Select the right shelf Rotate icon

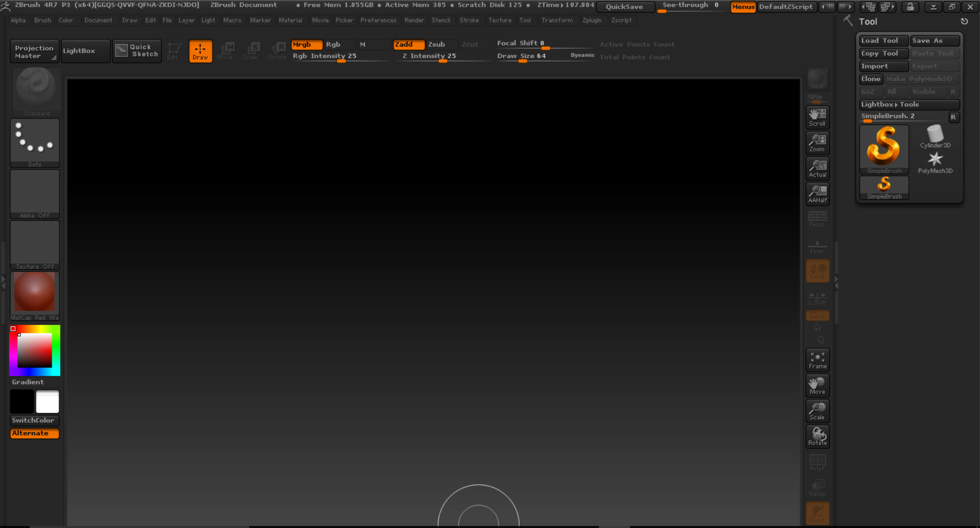tap(817, 436)
